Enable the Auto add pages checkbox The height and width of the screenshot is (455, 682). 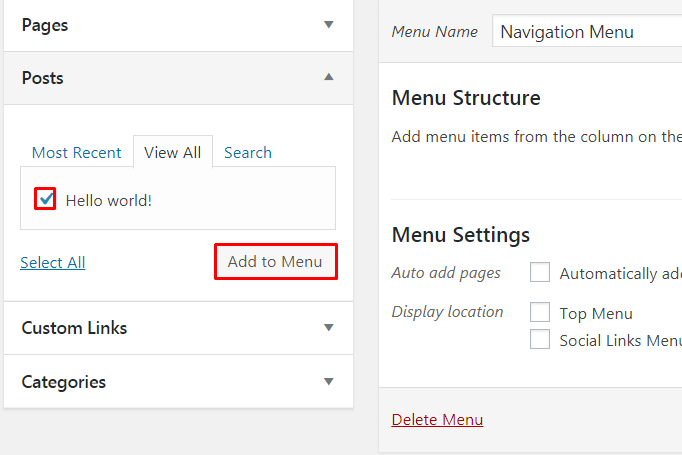[540, 272]
